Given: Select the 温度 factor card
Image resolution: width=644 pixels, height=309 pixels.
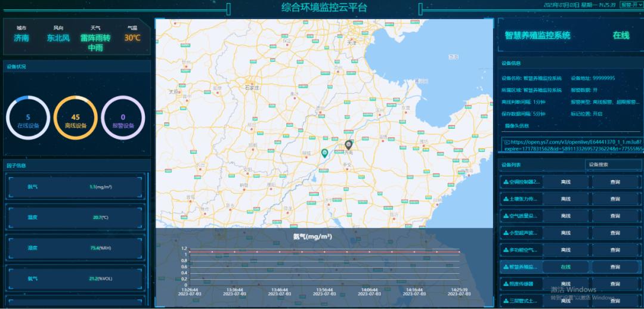Looking at the screenshot, I should [x=75, y=217].
